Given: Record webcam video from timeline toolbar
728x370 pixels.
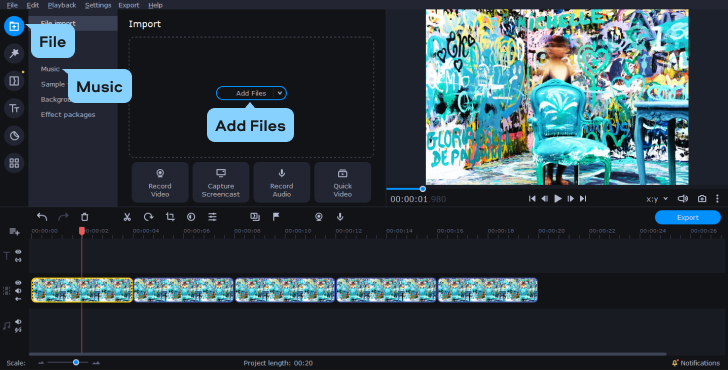Looking at the screenshot, I should point(318,217).
